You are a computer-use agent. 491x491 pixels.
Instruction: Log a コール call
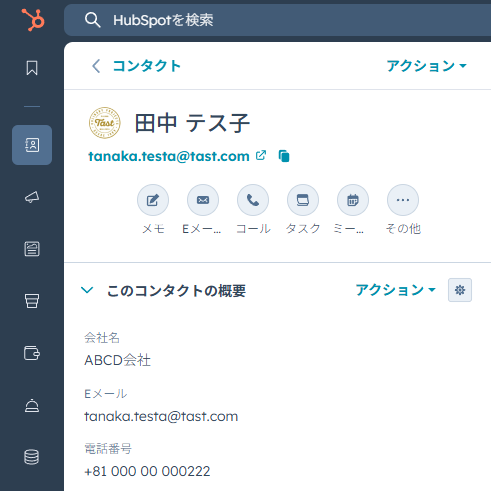pyautogui.click(x=253, y=200)
